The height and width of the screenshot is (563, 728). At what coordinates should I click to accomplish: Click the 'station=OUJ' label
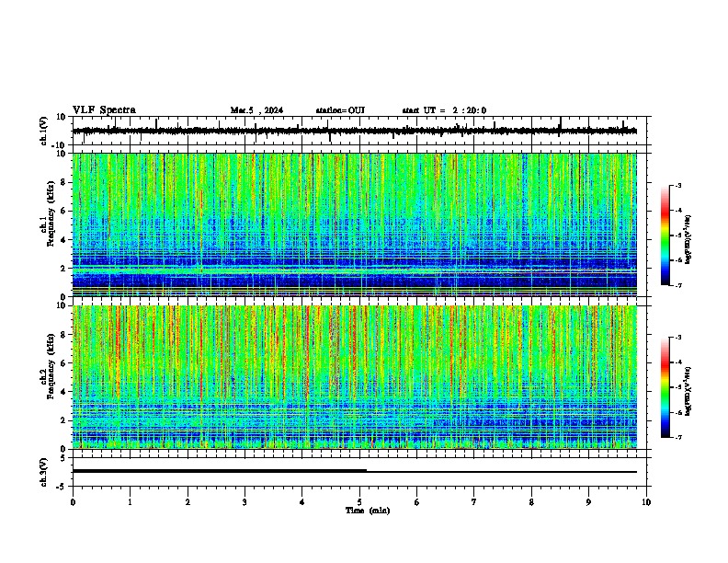click(x=340, y=110)
